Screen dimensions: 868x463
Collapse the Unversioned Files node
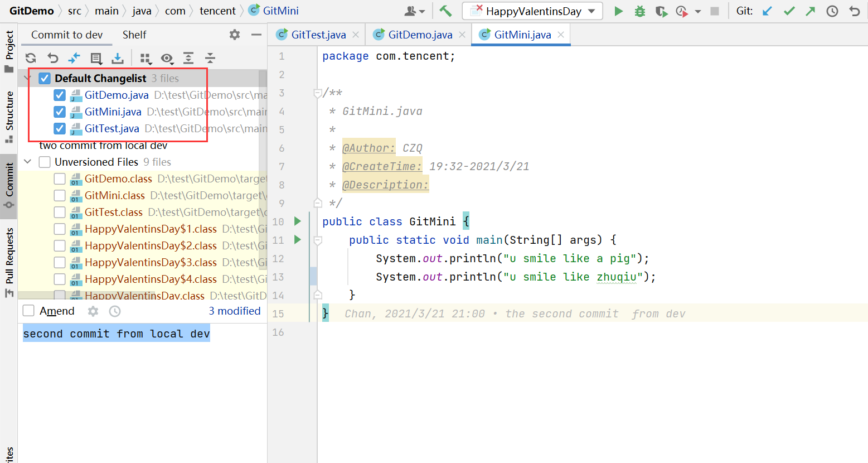pos(28,162)
